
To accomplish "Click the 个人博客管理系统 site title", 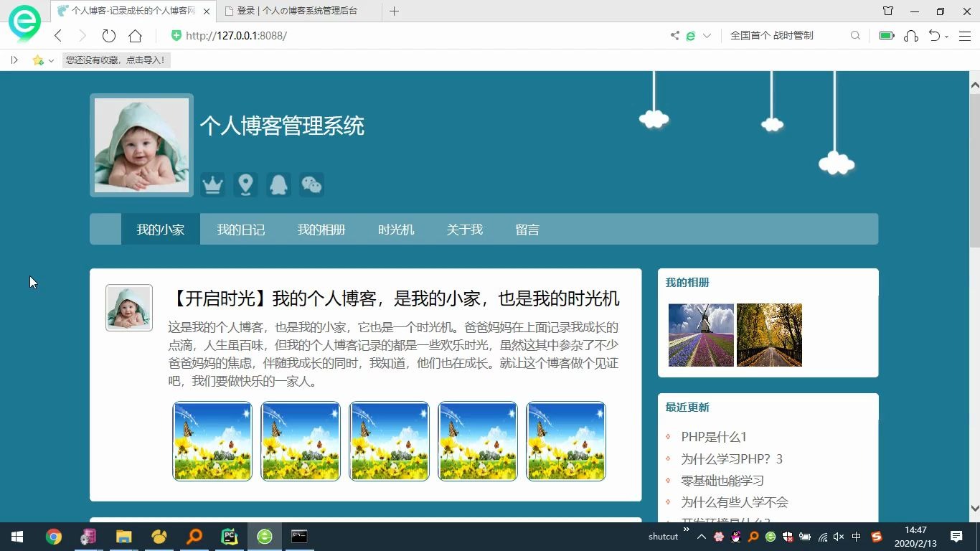I will point(282,126).
